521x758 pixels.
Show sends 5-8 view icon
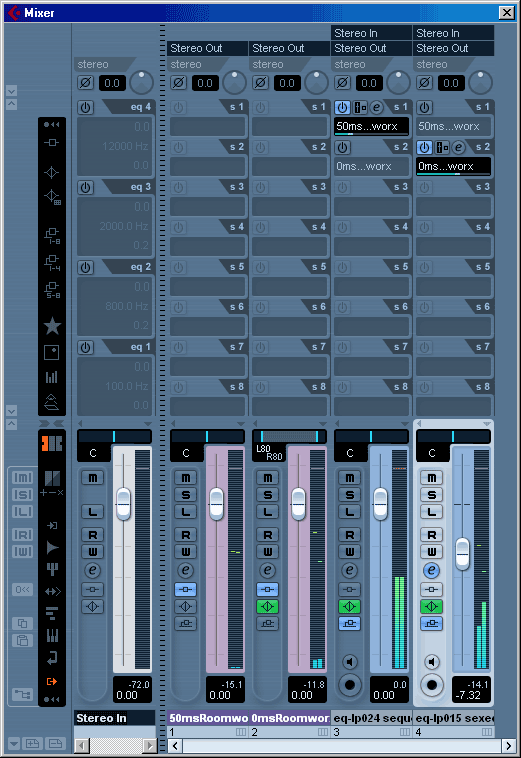(x=52, y=290)
